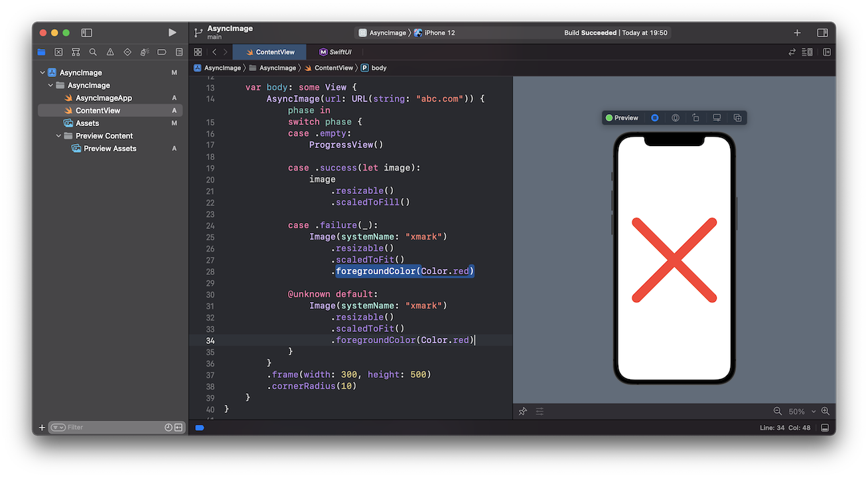Zoom out the preview canvas
This screenshot has width=868, height=478.
778,412
